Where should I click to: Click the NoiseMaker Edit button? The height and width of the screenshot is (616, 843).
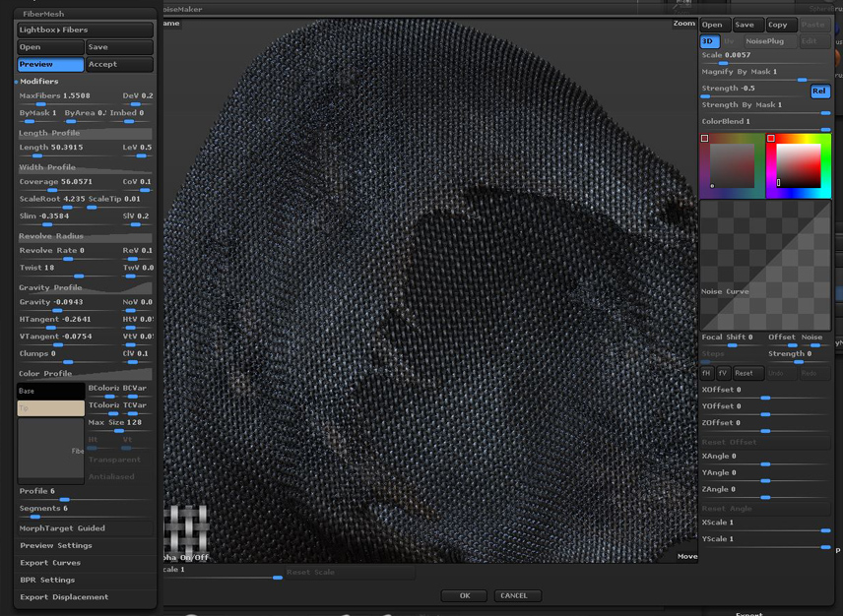814,41
